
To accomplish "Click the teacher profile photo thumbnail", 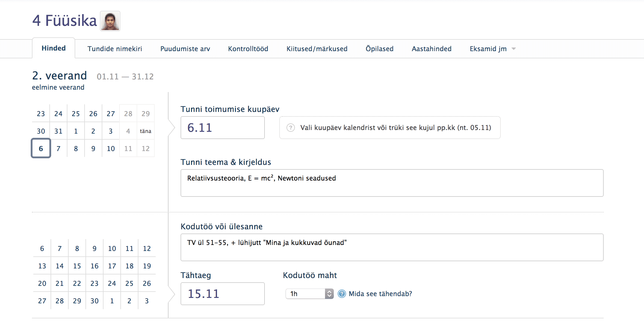I will click(x=110, y=21).
